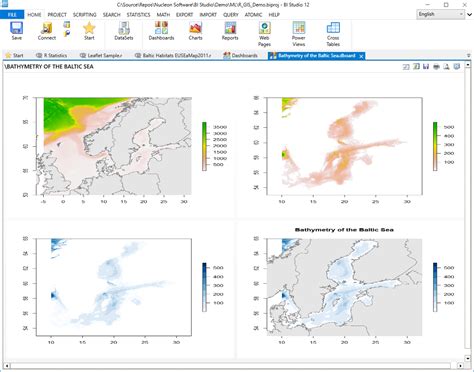
Task: Click the floppy disk icon in dashboard toolbar
Action: pos(426,67)
